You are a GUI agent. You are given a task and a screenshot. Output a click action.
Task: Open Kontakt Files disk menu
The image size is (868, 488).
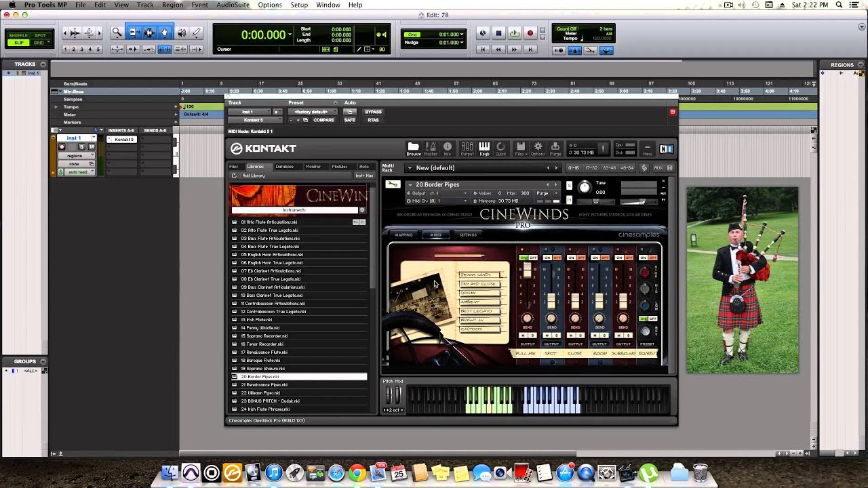[521, 148]
